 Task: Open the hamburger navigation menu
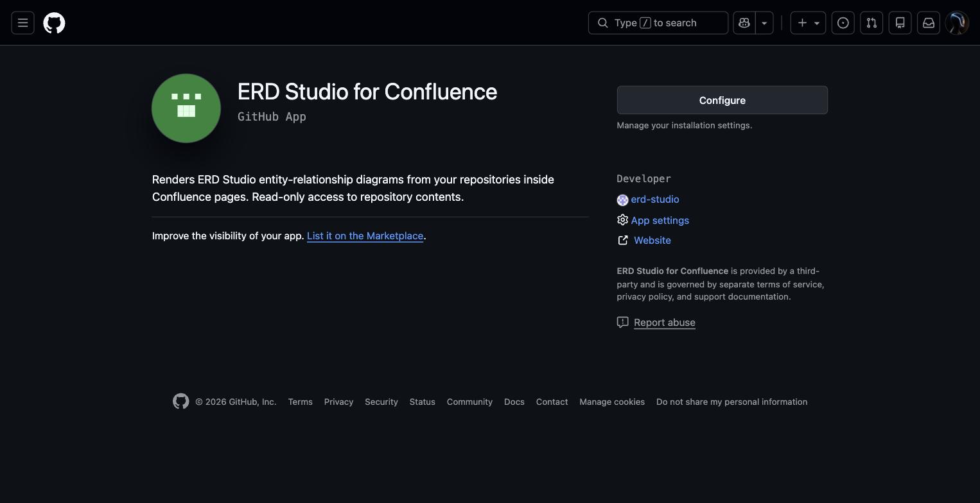[x=22, y=23]
